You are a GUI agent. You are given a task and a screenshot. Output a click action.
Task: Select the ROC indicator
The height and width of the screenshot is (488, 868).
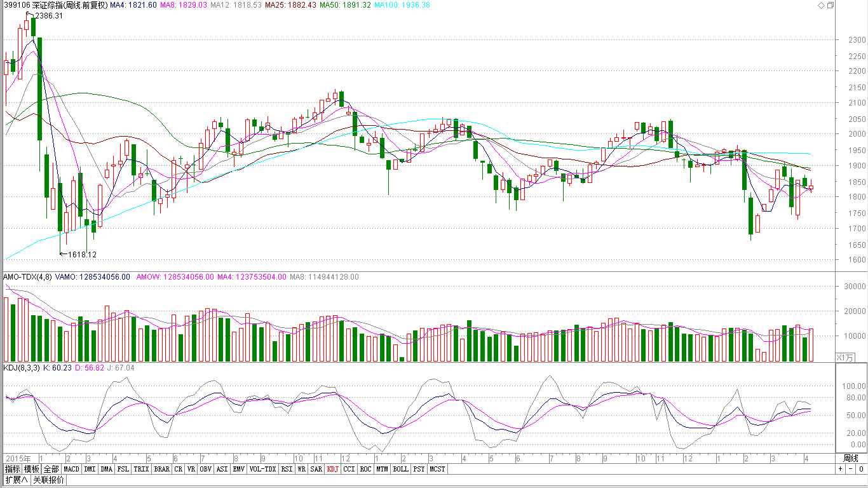coord(365,469)
